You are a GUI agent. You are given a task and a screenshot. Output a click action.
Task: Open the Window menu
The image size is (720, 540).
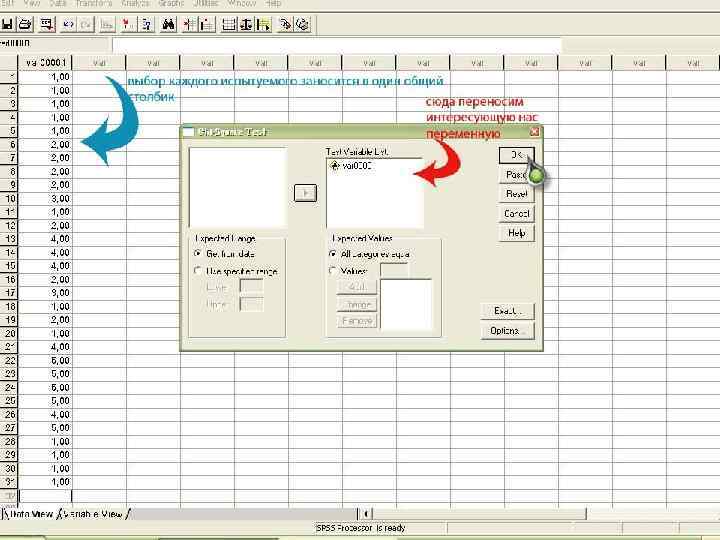click(x=242, y=3)
